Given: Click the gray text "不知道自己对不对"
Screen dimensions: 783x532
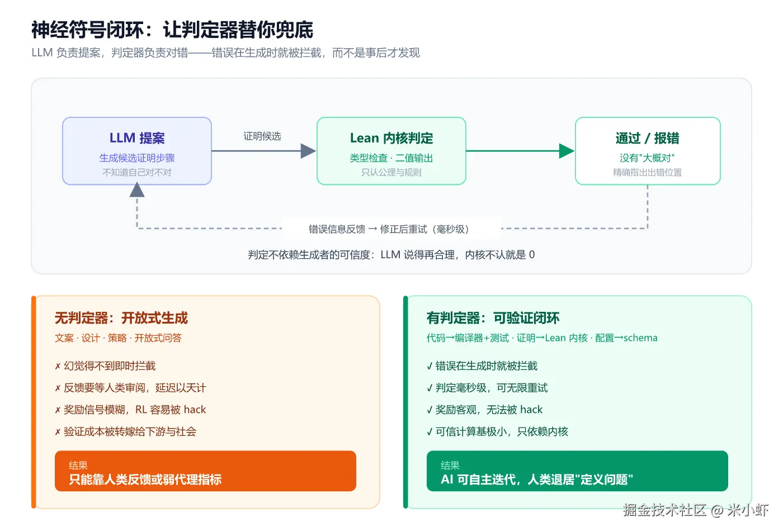Looking at the screenshot, I should coord(137,173).
